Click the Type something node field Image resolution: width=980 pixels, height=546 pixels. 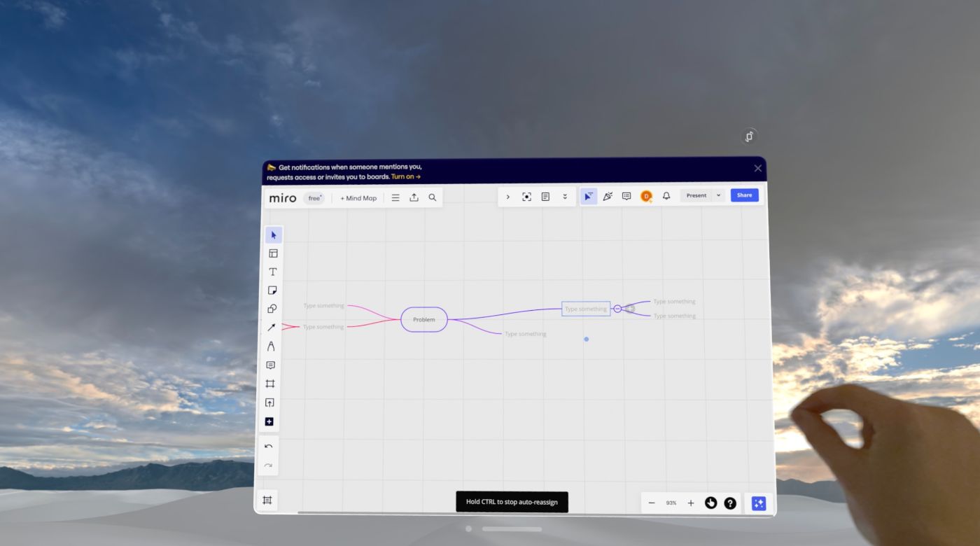pyautogui.click(x=585, y=308)
